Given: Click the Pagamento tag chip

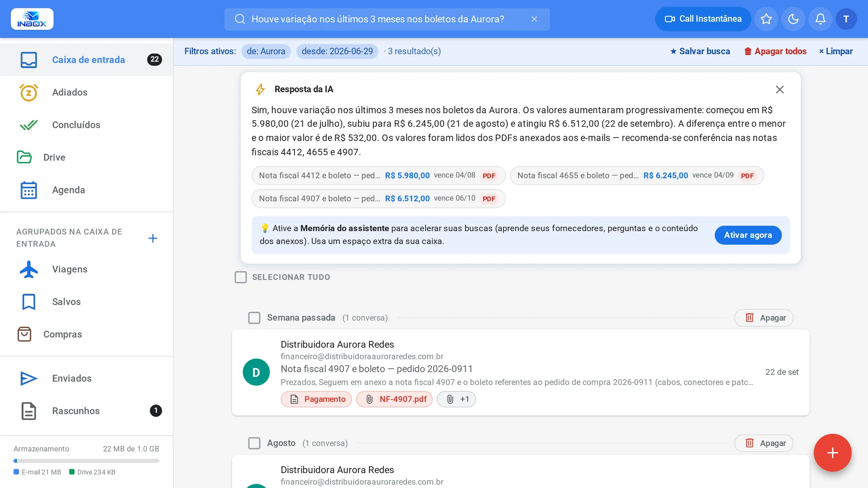Looking at the screenshot, I should [316, 399].
